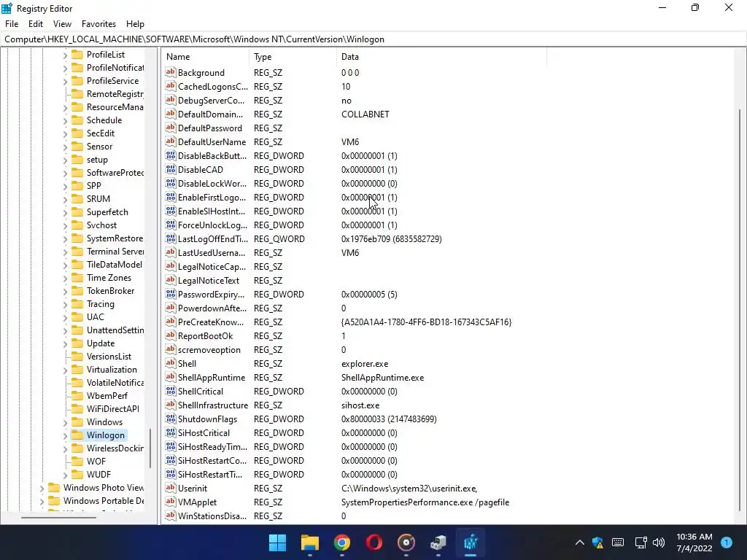The width and height of the screenshot is (747, 560).
Task: Click the Schedule folder icon
Action: click(x=77, y=120)
